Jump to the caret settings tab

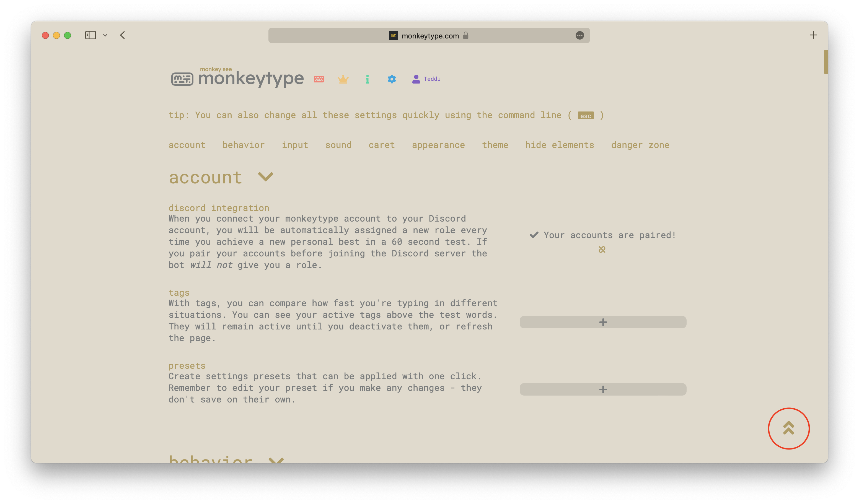pyautogui.click(x=381, y=145)
